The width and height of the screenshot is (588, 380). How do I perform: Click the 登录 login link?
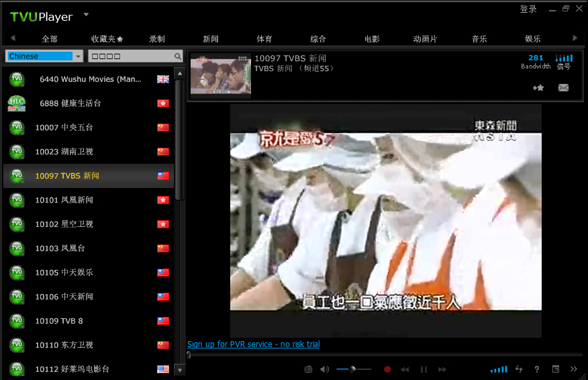click(528, 9)
